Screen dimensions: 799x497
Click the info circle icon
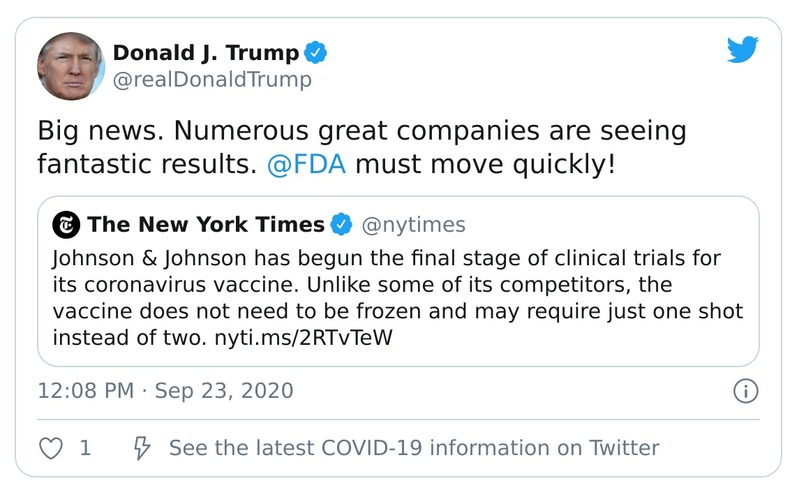pos(745,390)
